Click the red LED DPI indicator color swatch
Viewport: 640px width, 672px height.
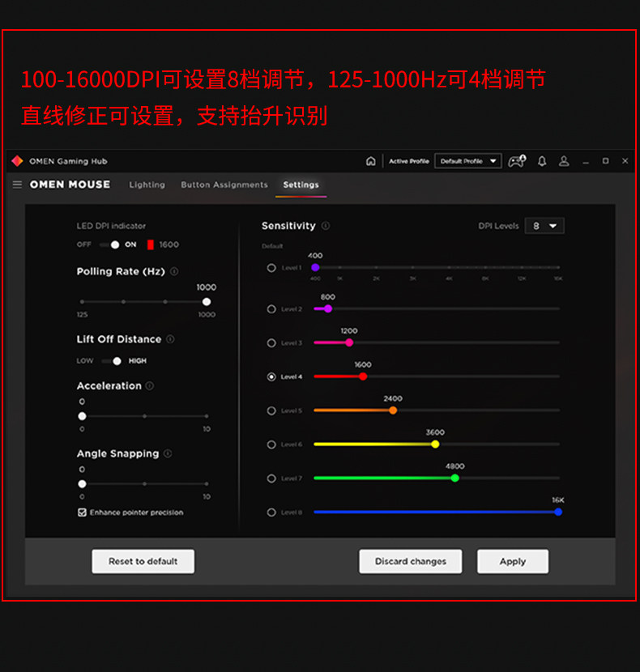coord(151,245)
